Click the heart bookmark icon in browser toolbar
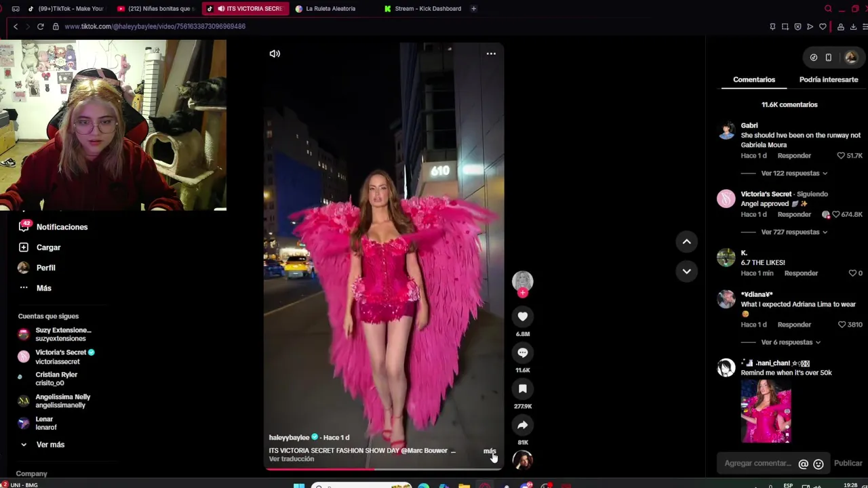The image size is (868, 488). tap(823, 26)
